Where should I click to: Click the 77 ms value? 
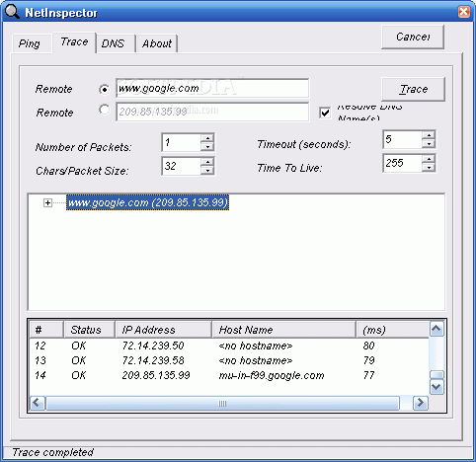click(x=368, y=375)
